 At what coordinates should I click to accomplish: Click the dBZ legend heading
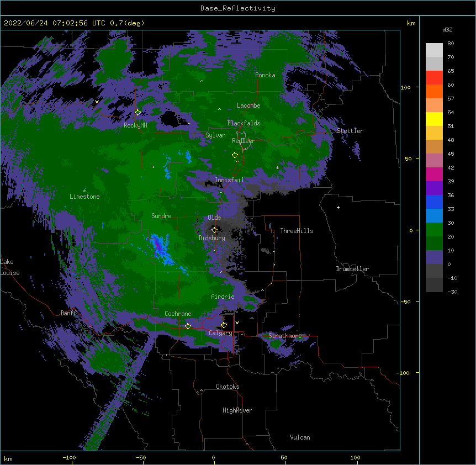447,29
